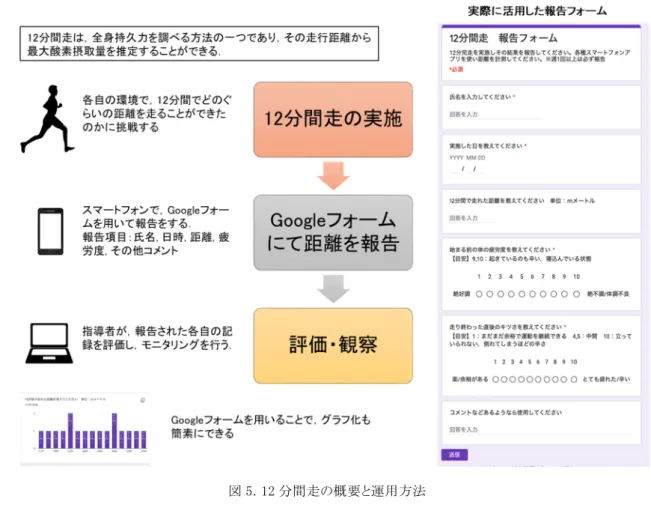Click the question 実施した日を教えてください
The width and height of the screenshot is (651, 505).
click(488, 146)
